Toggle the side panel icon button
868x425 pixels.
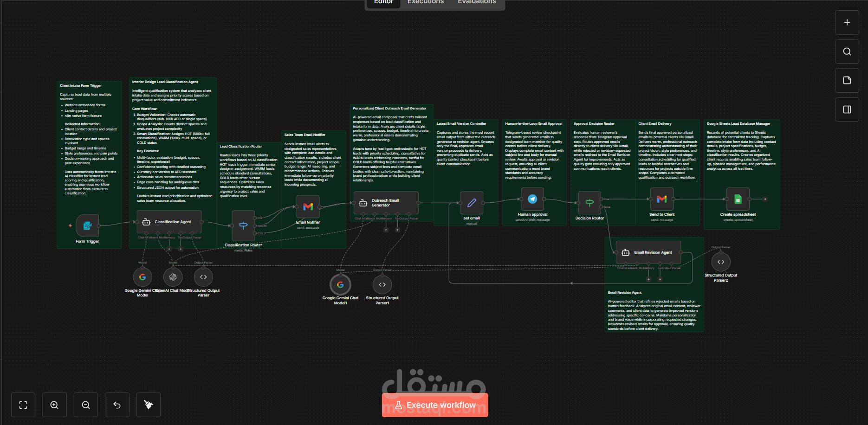point(847,109)
